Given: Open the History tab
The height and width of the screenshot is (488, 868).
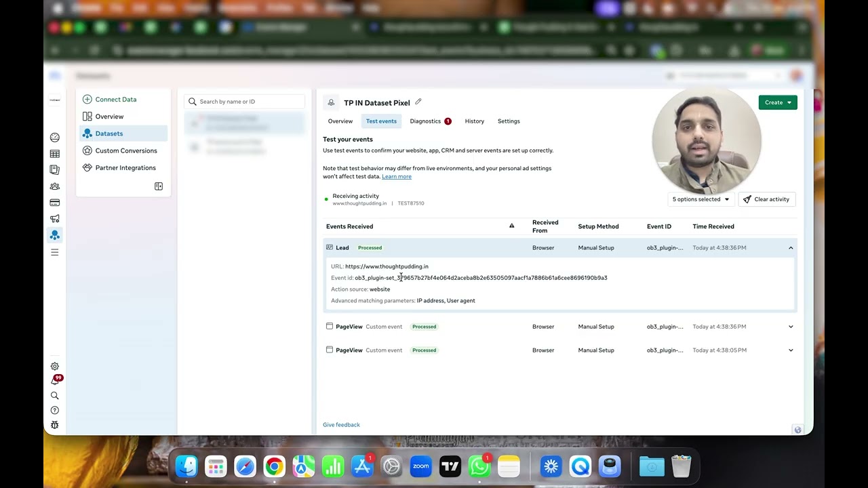Looking at the screenshot, I should click(x=475, y=121).
